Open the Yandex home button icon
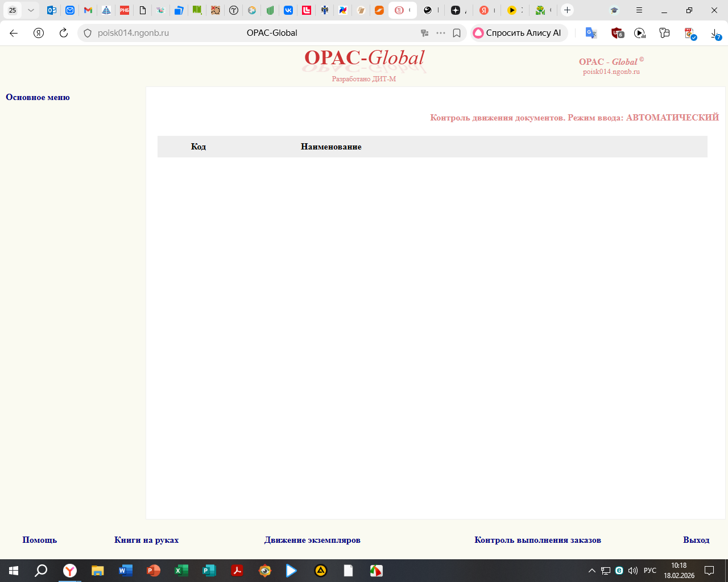This screenshot has width=728, height=582. 39,33
